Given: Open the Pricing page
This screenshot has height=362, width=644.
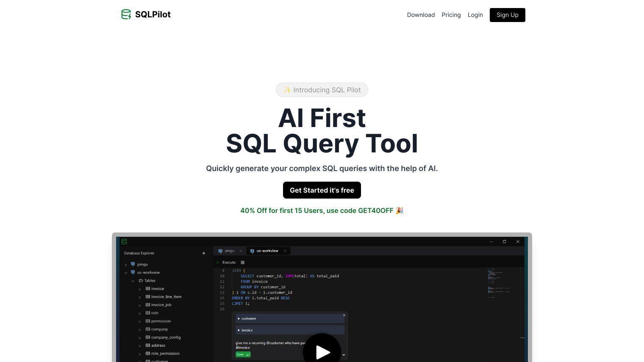Looking at the screenshot, I should [451, 15].
